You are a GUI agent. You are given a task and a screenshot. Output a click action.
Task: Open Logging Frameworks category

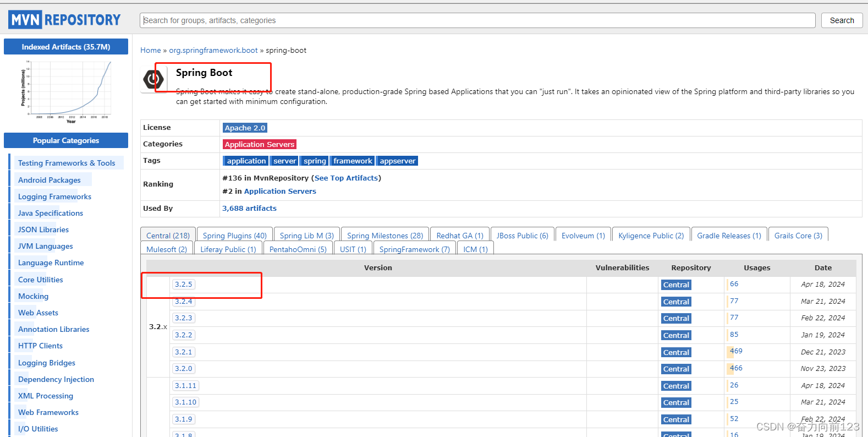click(x=54, y=196)
